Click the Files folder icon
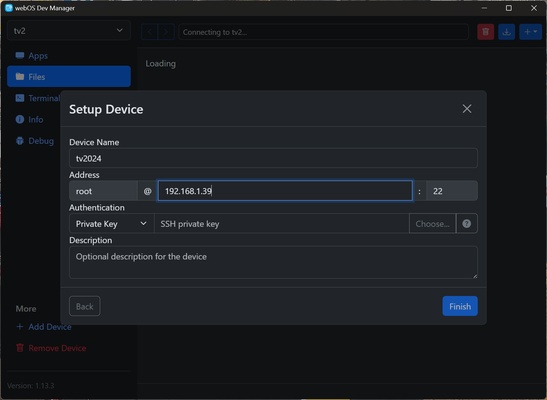This screenshot has width=547, height=400. (20, 76)
